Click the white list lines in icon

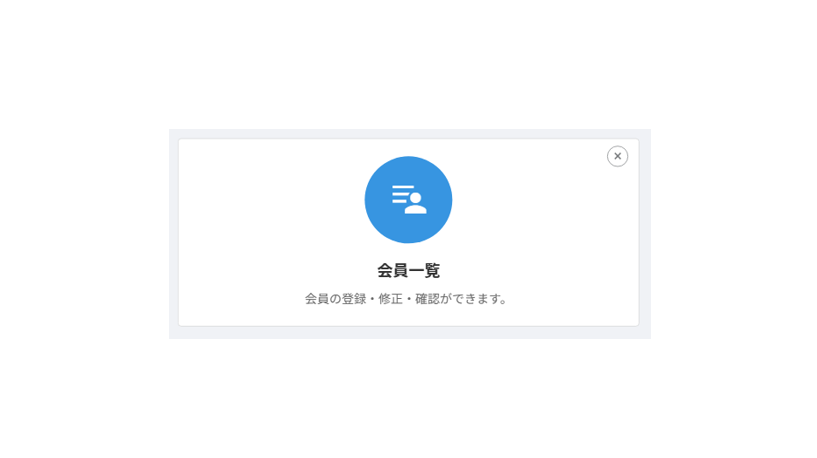[402, 194]
